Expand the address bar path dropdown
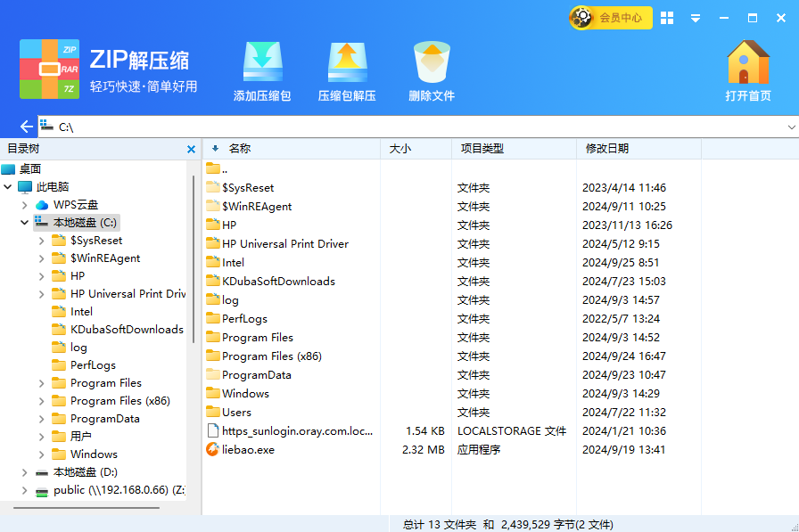The width and height of the screenshot is (799, 532). 792,127
